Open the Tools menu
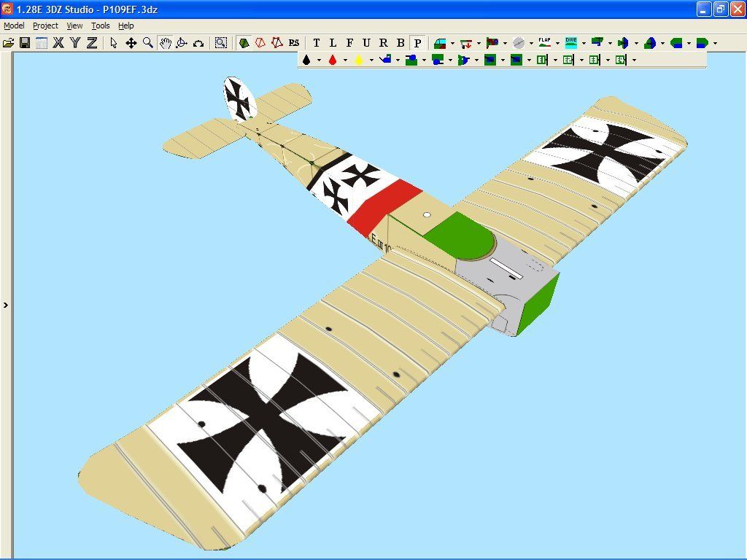Screen dimensions: 747x560 pyautogui.click(x=101, y=26)
